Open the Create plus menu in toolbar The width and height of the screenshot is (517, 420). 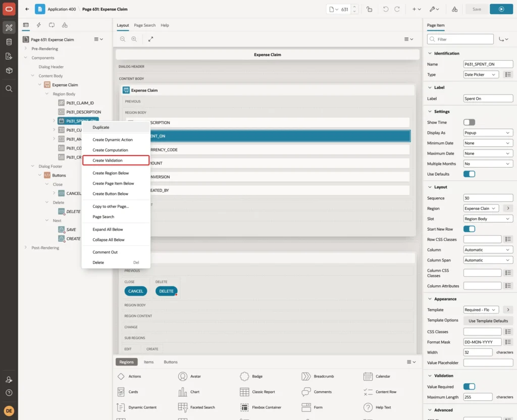pos(417,9)
